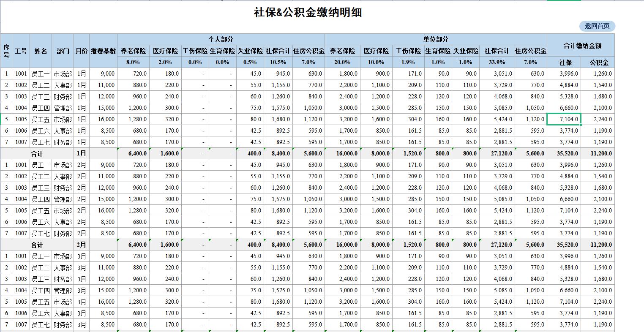Click the 管理部 department cell in 3月 rows
Screen dimensions: 644x332
63,290
